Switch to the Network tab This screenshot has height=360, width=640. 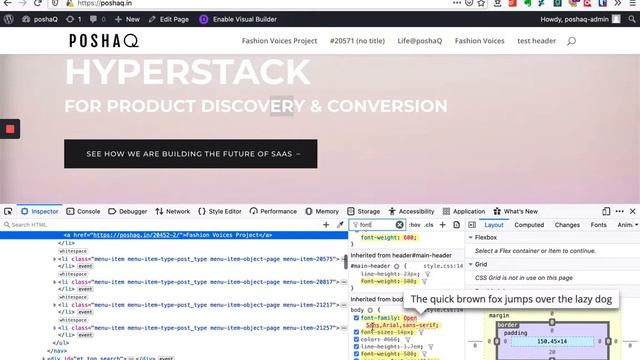point(173,211)
